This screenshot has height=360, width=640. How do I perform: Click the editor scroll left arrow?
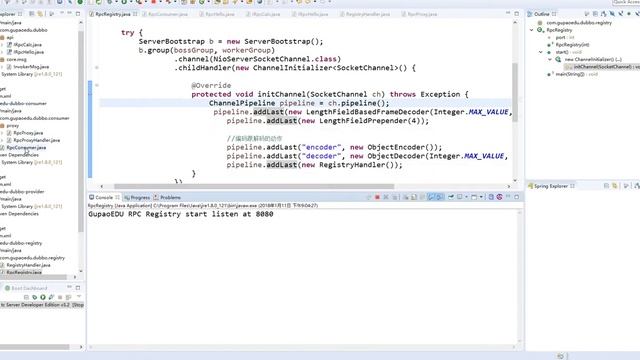(102, 186)
